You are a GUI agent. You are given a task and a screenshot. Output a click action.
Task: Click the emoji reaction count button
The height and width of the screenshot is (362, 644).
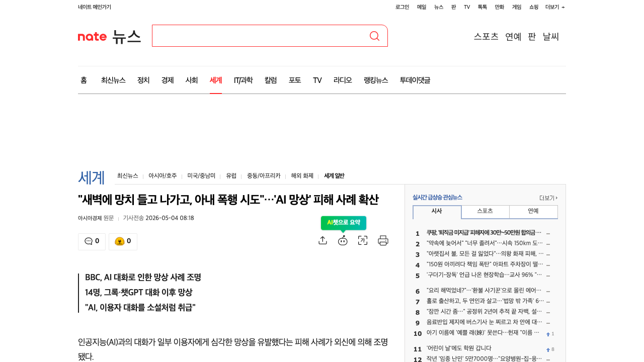123,241
